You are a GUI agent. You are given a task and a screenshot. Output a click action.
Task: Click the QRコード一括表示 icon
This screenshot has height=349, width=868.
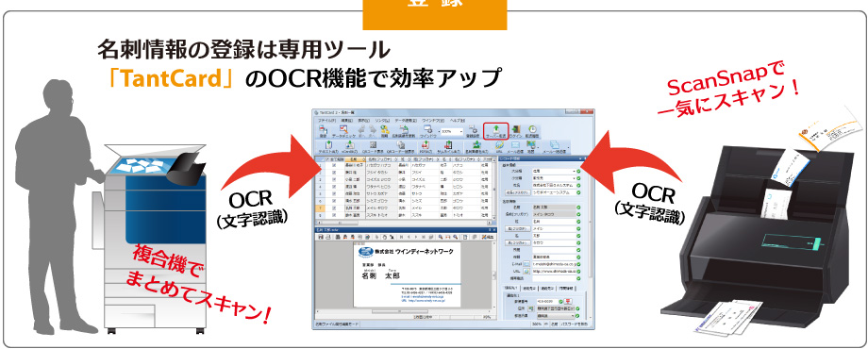401,146
